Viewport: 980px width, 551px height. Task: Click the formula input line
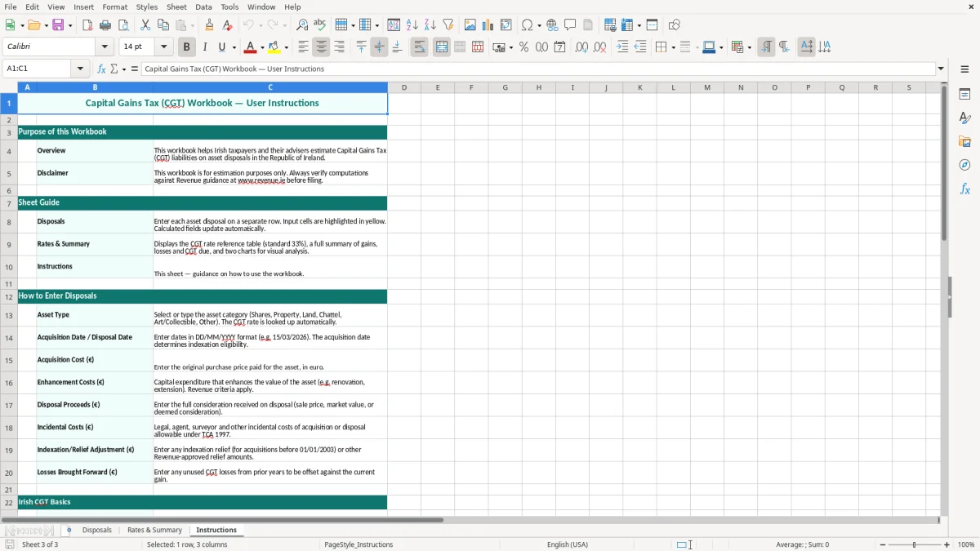[537, 69]
